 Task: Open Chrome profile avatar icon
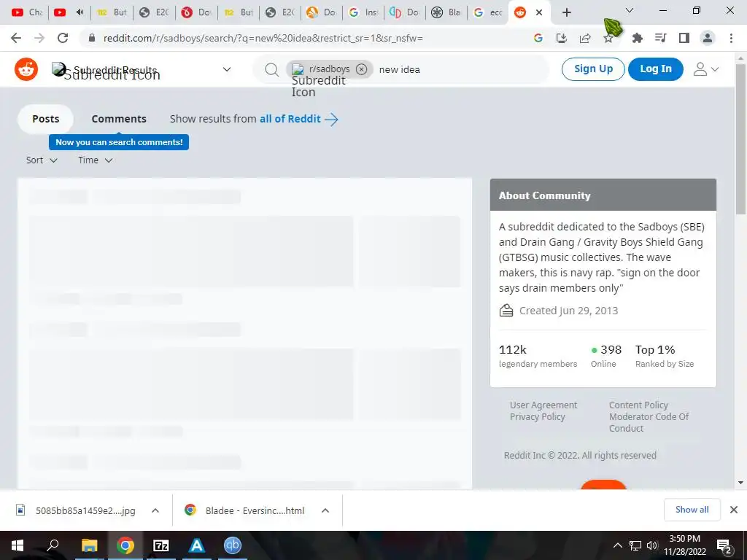[708, 38]
